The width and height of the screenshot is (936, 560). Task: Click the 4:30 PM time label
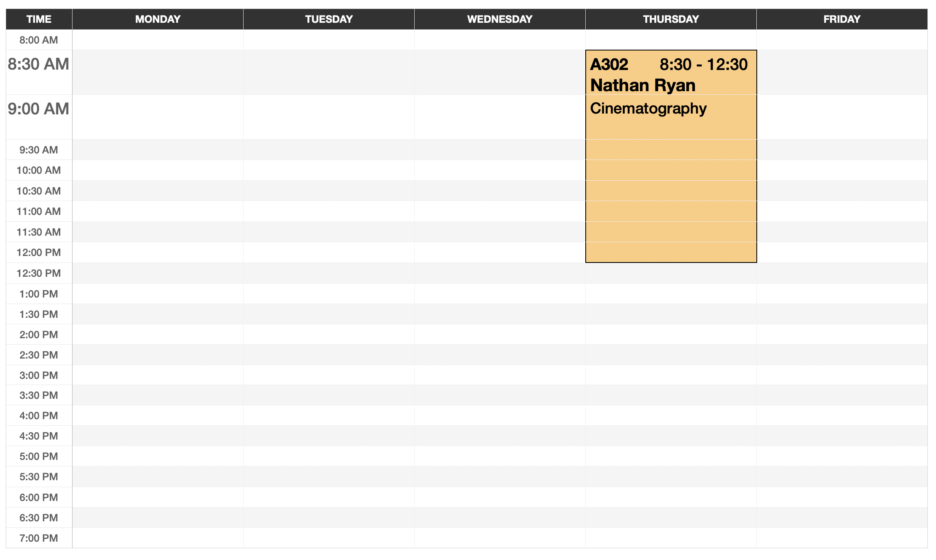tap(39, 436)
